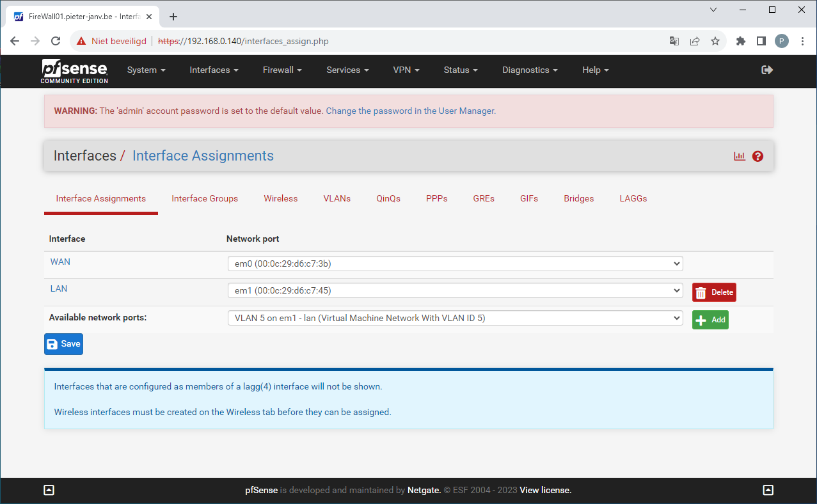
Task: Follow the change password in User Manager link
Action: coord(410,111)
